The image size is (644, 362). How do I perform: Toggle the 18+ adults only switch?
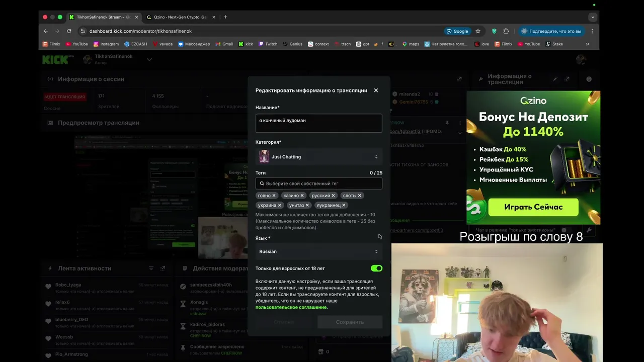[376, 268]
